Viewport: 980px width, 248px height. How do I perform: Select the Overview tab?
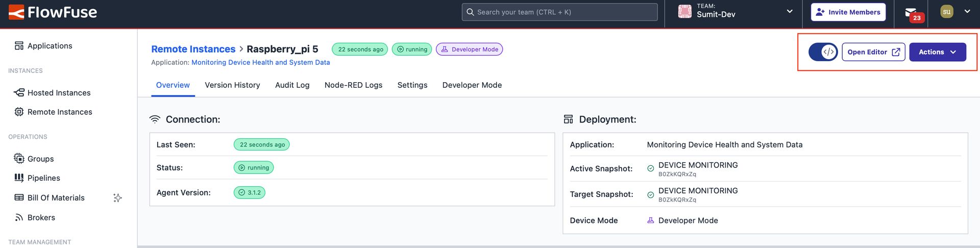(173, 85)
